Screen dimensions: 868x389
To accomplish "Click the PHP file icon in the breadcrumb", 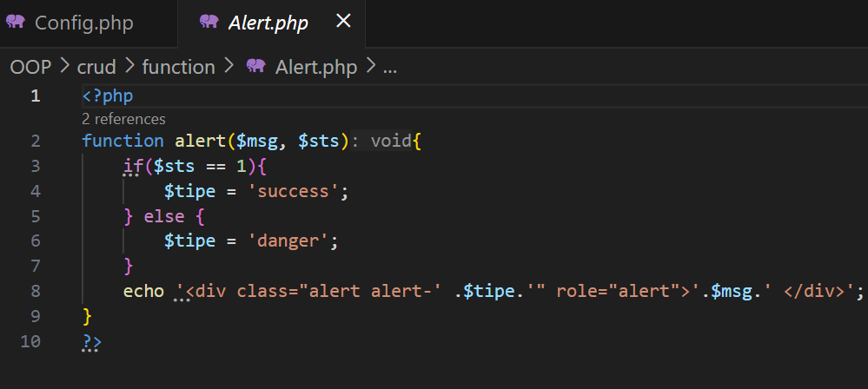I will point(255,67).
